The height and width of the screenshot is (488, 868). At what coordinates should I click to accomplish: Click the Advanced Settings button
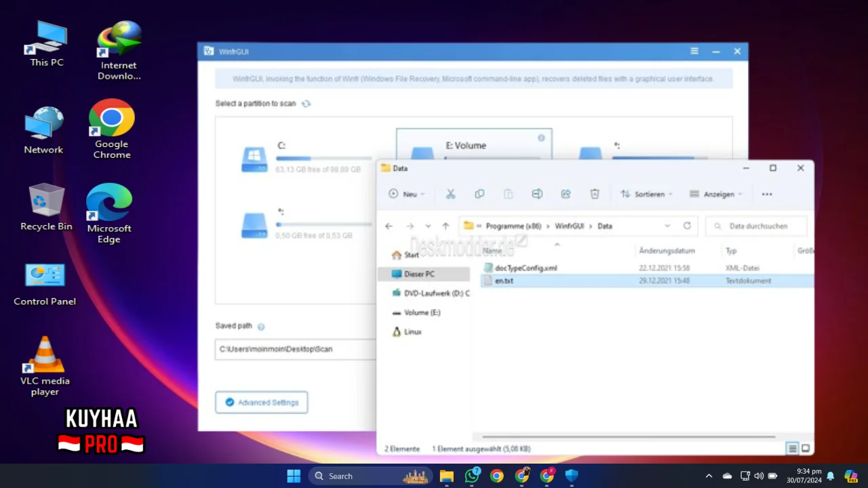262,402
